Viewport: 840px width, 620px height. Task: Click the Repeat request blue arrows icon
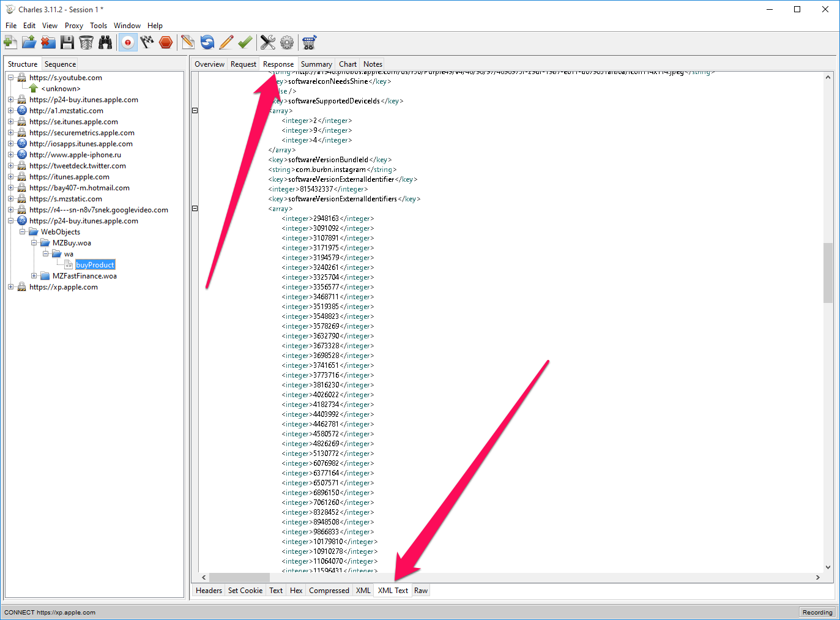click(x=207, y=42)
